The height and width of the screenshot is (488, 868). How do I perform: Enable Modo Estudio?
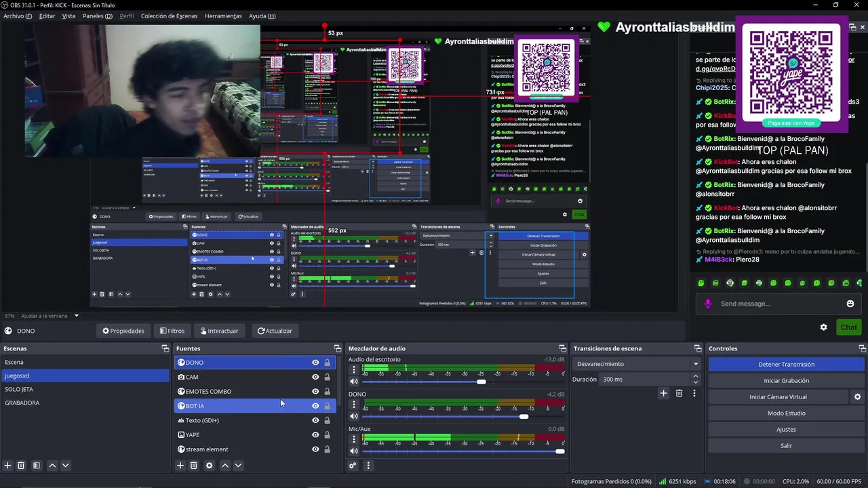coord(786,413)
